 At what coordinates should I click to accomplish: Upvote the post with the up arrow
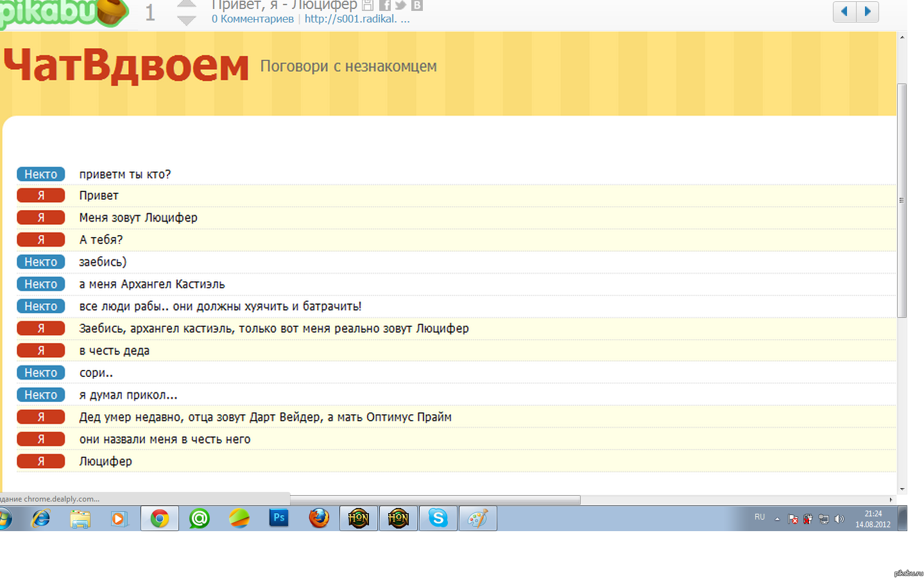click(x=186, y=4)
